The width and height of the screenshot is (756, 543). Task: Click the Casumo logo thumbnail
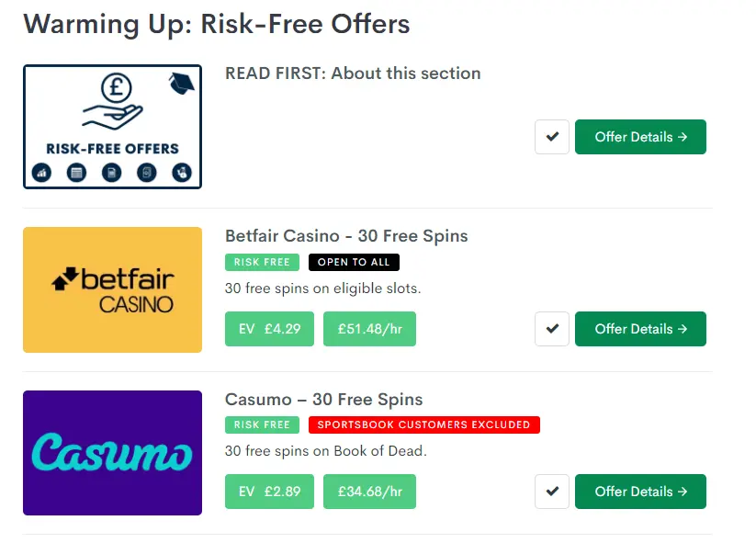point(112,453)
